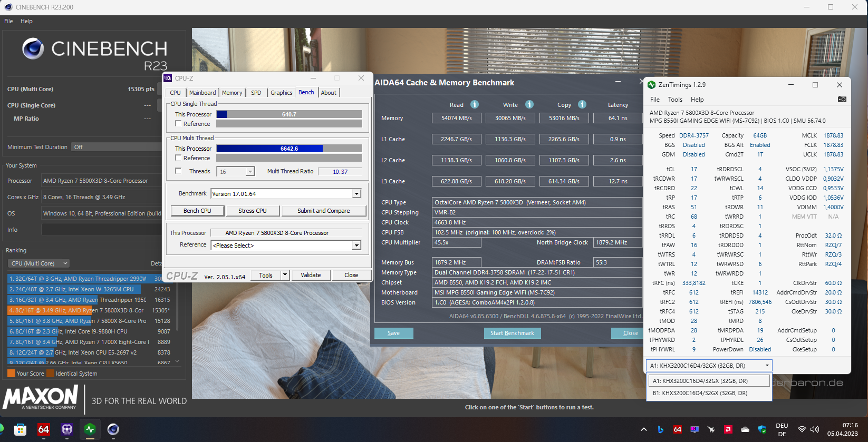The width and height of the screenshot is (868, 442).
Task: Open the Cinebench File menu
Action: pos(8,21)
